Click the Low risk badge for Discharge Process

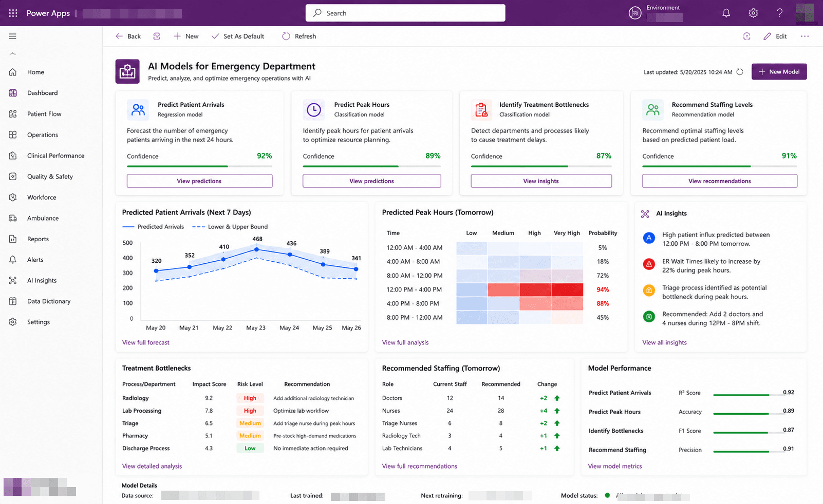tap(250, 448)
